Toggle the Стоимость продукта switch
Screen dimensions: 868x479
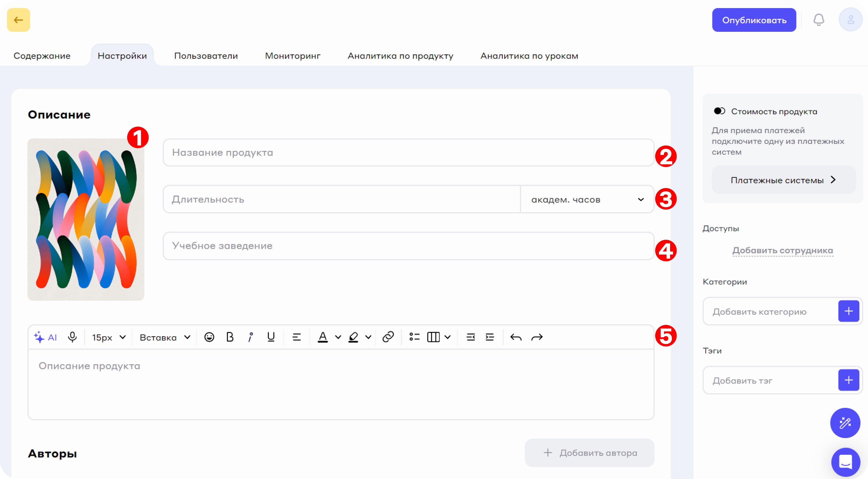[719, 111]
